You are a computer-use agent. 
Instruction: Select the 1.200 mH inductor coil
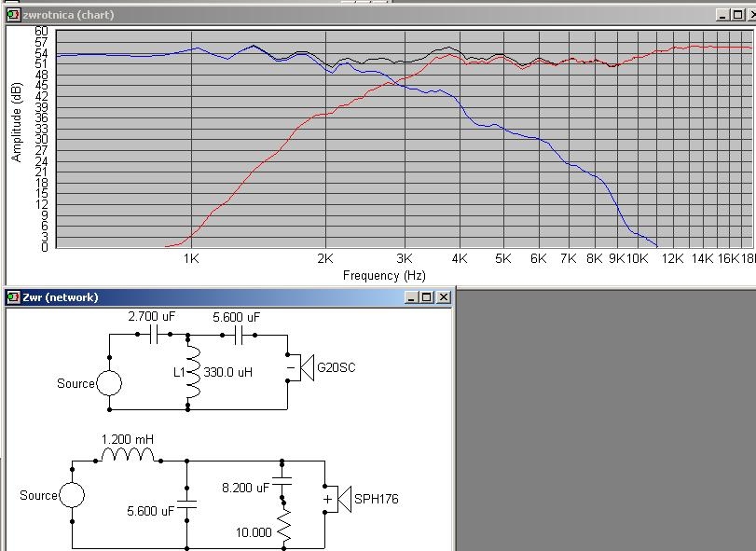[129, 457]
